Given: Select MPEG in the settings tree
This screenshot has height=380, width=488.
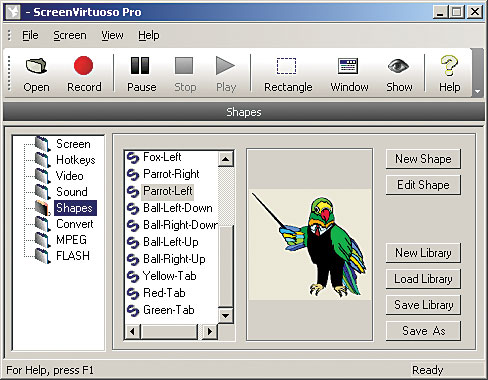Looking at the screenshot, I should pyautogui.click(x=71, y=240).
